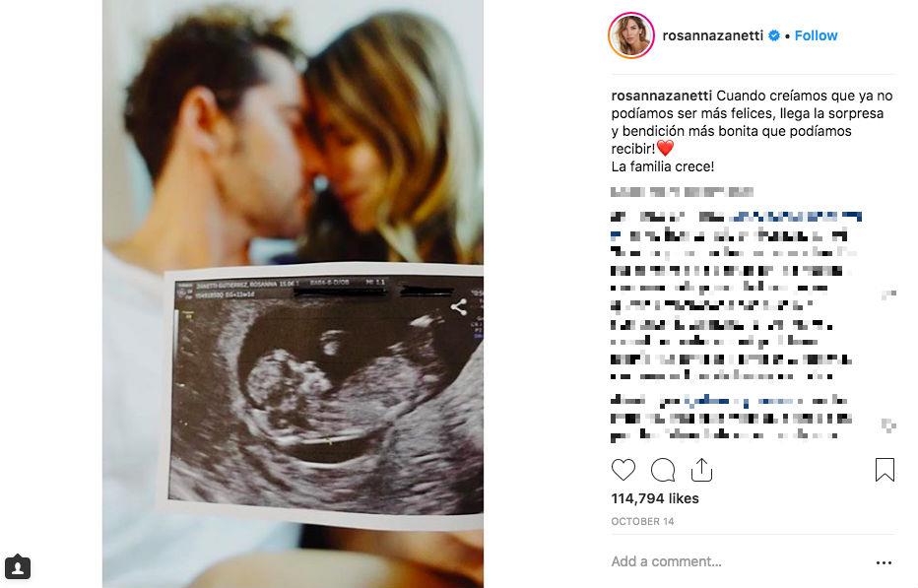
Task: Like the second blurred comment's small heart
Action: tap(888, 425)
